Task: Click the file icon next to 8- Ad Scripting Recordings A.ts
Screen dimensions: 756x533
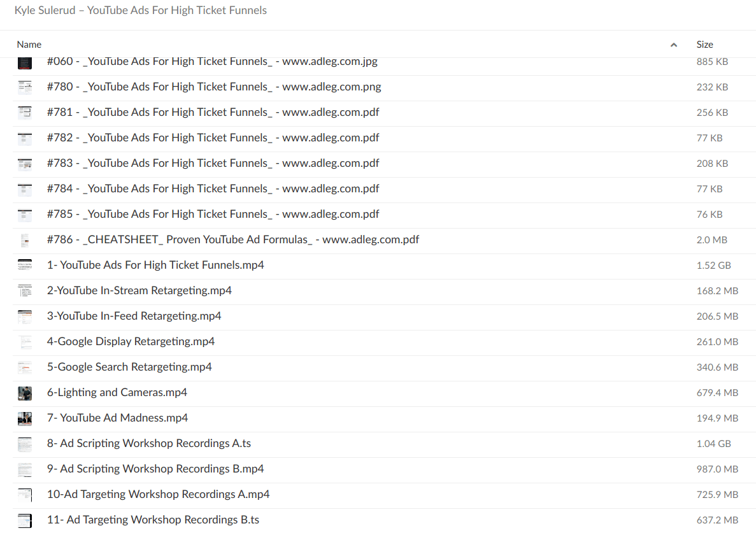Action: (x=24, y=444)
